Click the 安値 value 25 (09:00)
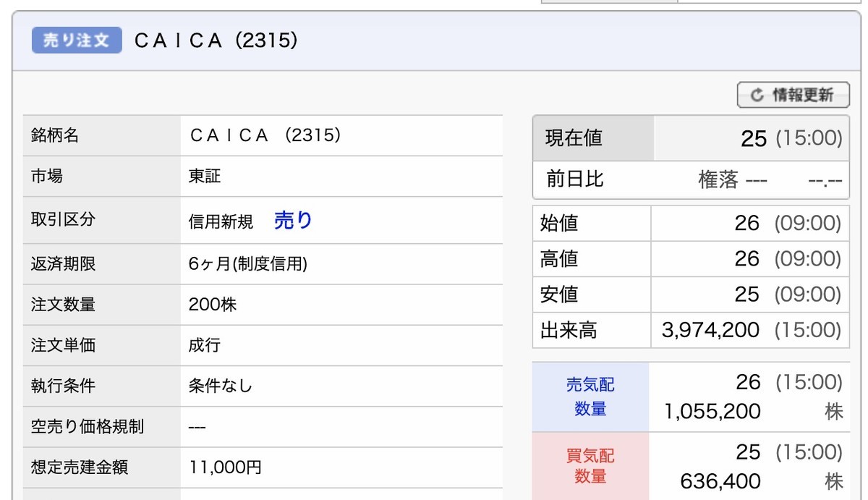This screenshot has width=868, height=500. pyautogui.click(x=787, y=295)
